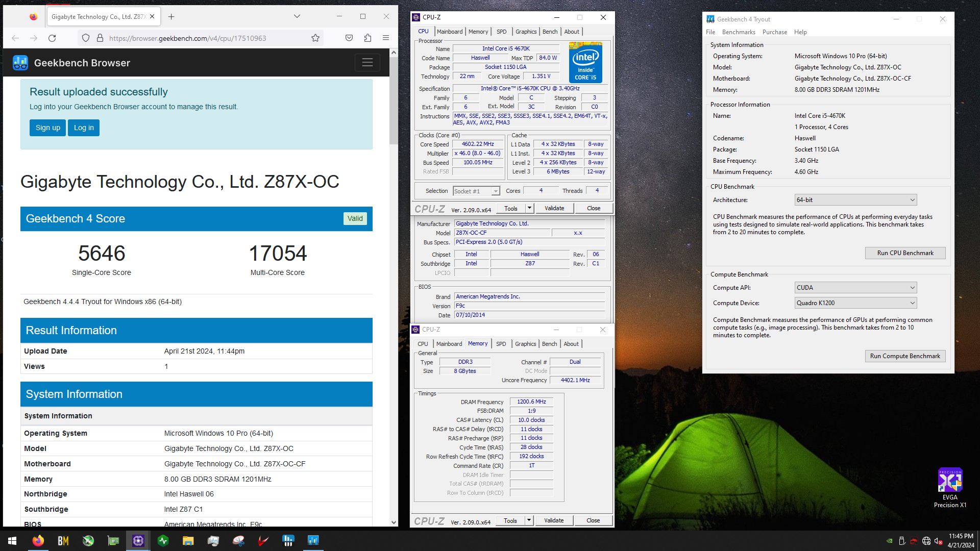Open the Snipping Tool taskbar icon
Image resolution: width=980 pixels, height=551 pixels.
point(238,541)
